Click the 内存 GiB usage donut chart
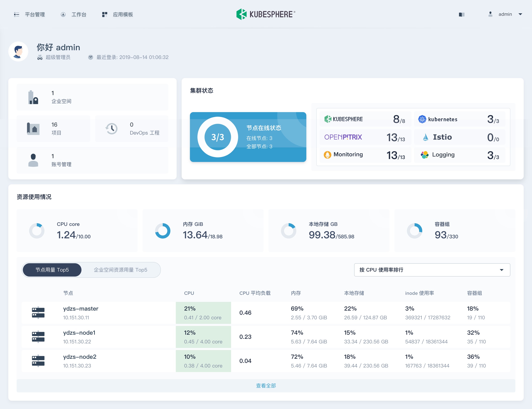Image resolution: width=532 pixels, height=409 pixels. [163, 231]
